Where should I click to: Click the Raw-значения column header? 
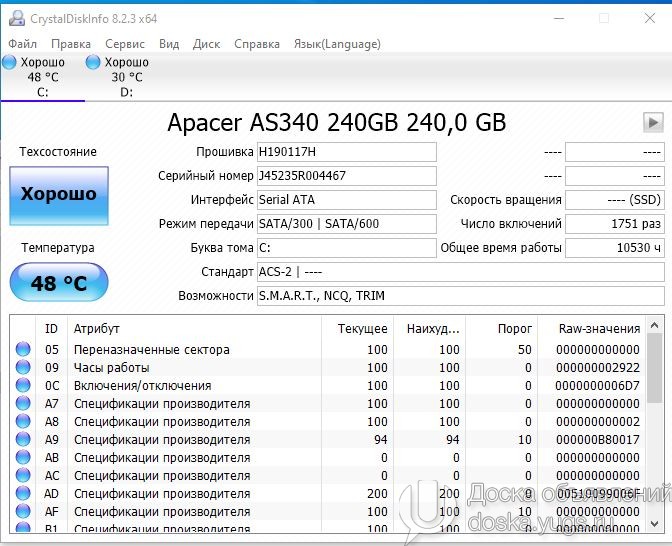591,329
